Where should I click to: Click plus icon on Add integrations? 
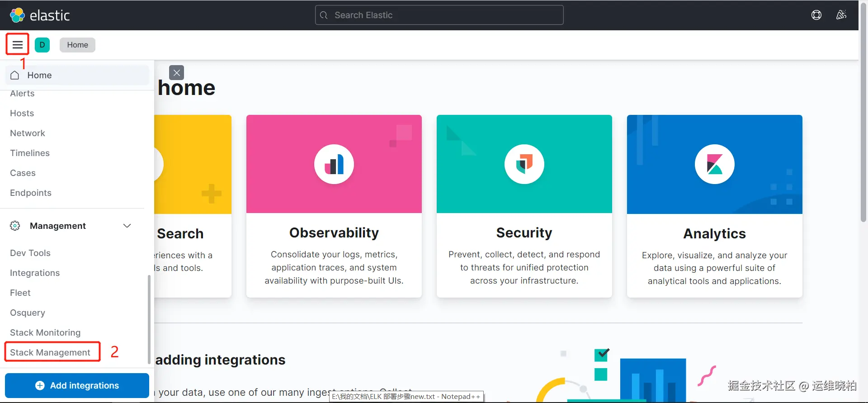point(40,385)
